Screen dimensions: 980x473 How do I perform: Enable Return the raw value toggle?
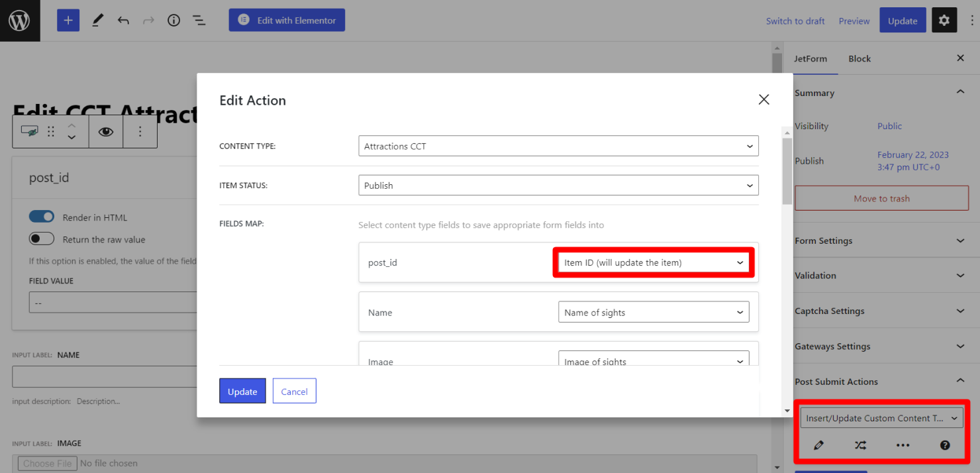pyautogui.click(x=42, y=239)
